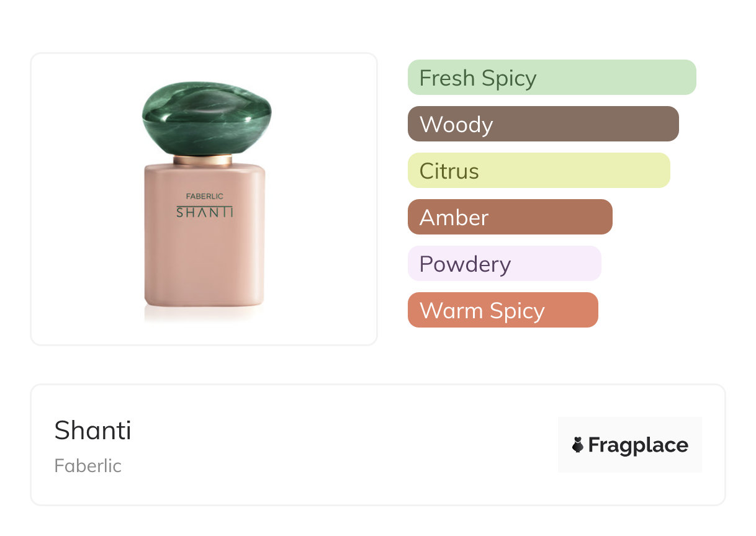Click the blank lower body of the pink bottle
756x536 pixels.
tap(204, 267)
